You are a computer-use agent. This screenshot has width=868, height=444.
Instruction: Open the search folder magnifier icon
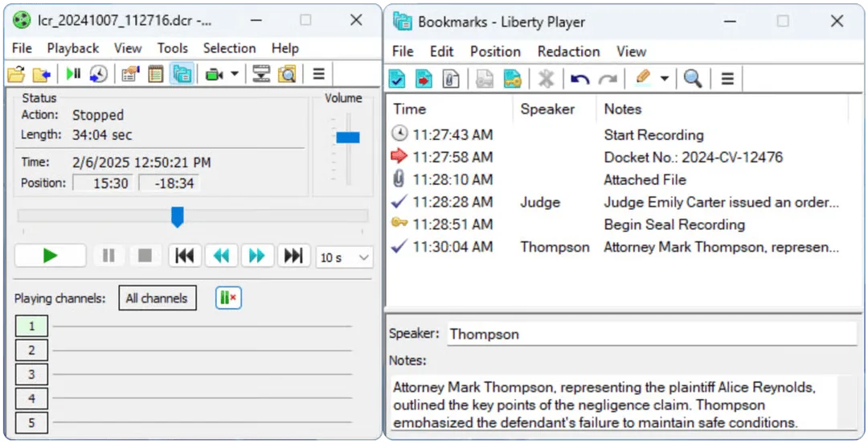tap(287, 74)
